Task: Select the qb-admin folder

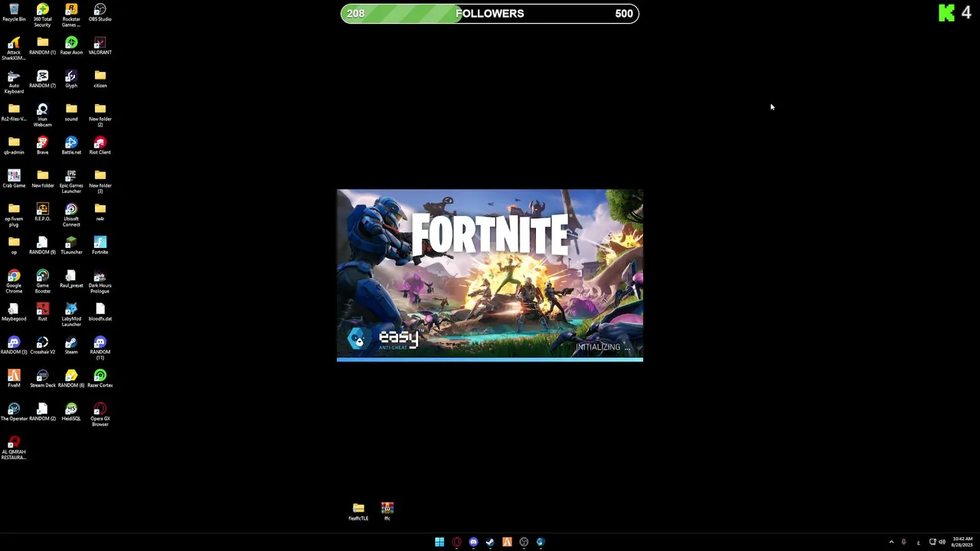Action: [x=14, y=145]
